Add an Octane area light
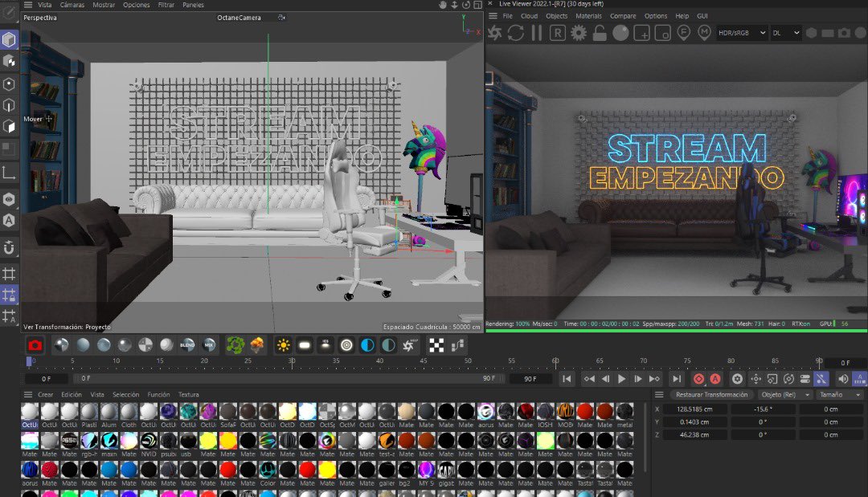 305,345
